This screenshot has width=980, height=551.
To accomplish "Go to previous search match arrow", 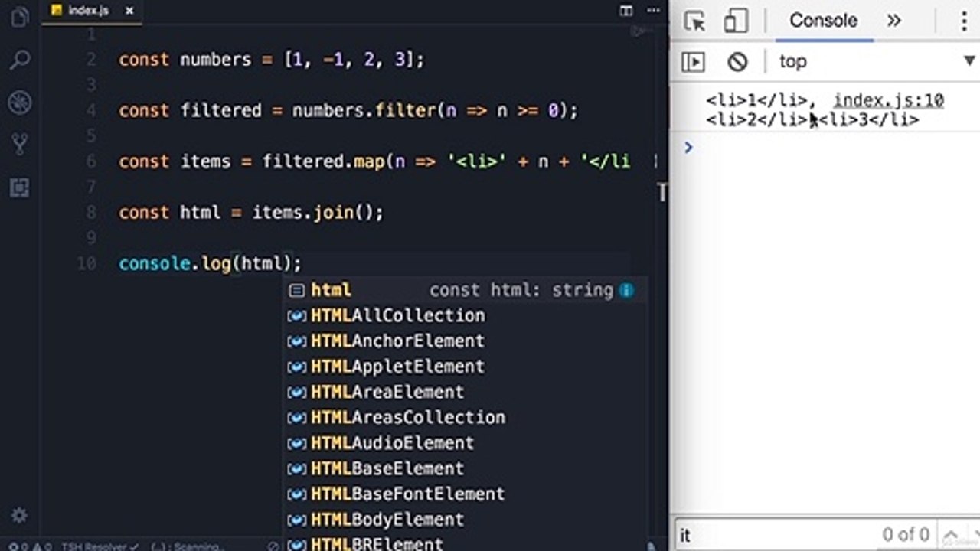I will coord(949,535).
